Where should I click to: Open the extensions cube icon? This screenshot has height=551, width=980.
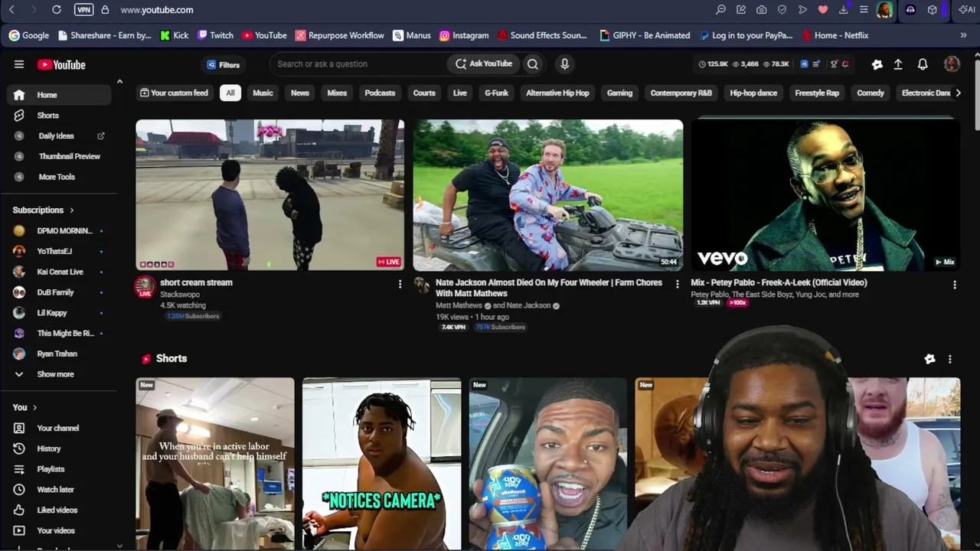coord(932,10)
